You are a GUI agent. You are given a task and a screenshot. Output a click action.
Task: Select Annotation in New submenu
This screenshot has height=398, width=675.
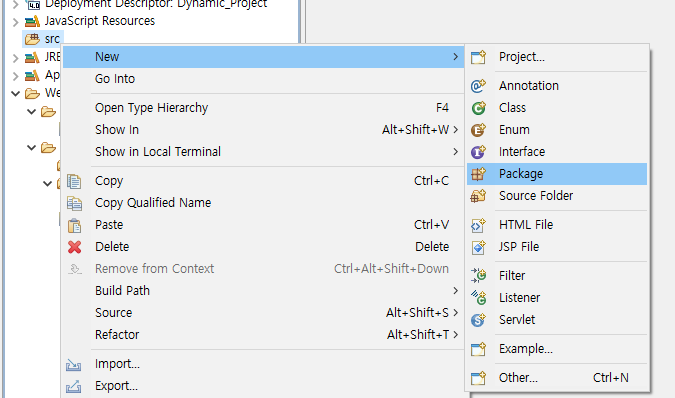(557, 86)
